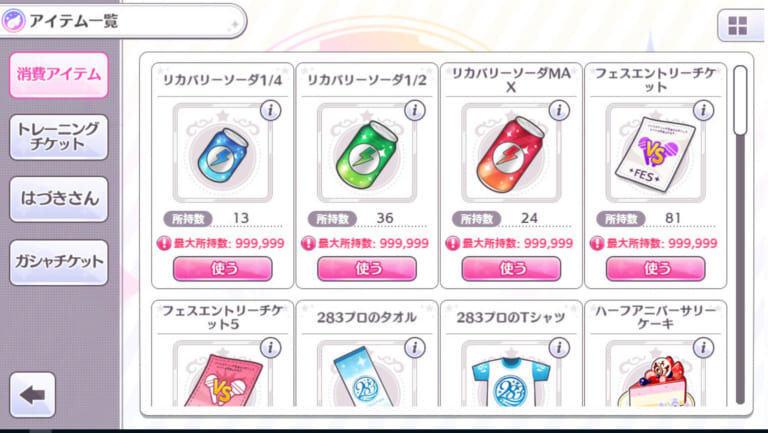768x433 pixels.
Task: Open the ガシャチケット tab
Action: click(x=59, y=262)
